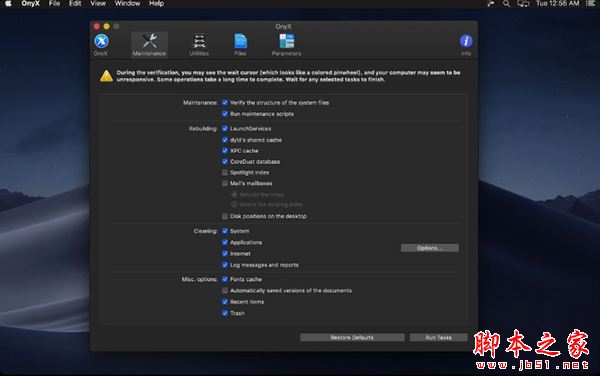Open Notification Center list icon
600x376 pixels.
pyautogui.click(x=591, y=4)
